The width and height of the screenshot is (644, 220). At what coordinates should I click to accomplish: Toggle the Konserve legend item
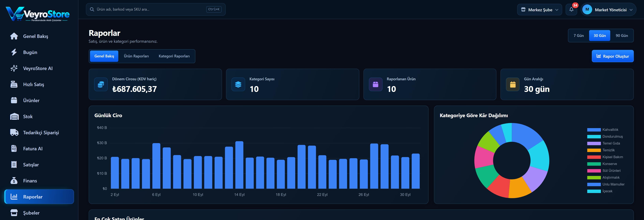click(602, 164)
